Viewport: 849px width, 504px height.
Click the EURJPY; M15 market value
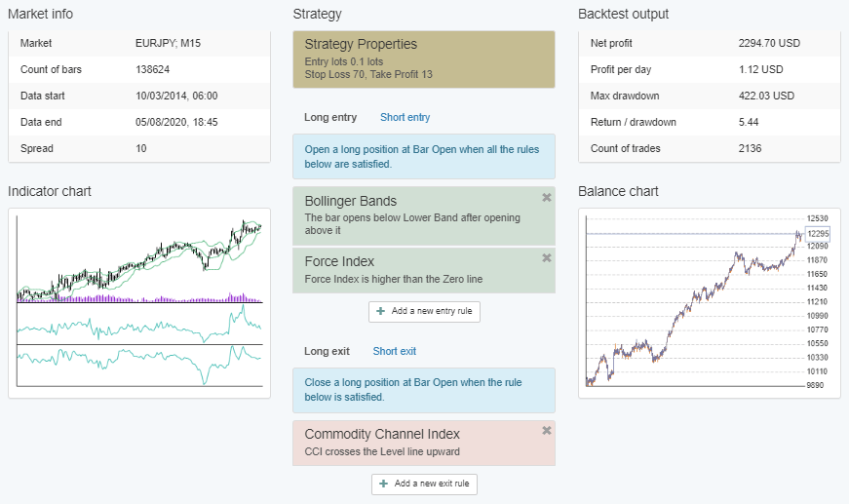click(168, 43)
